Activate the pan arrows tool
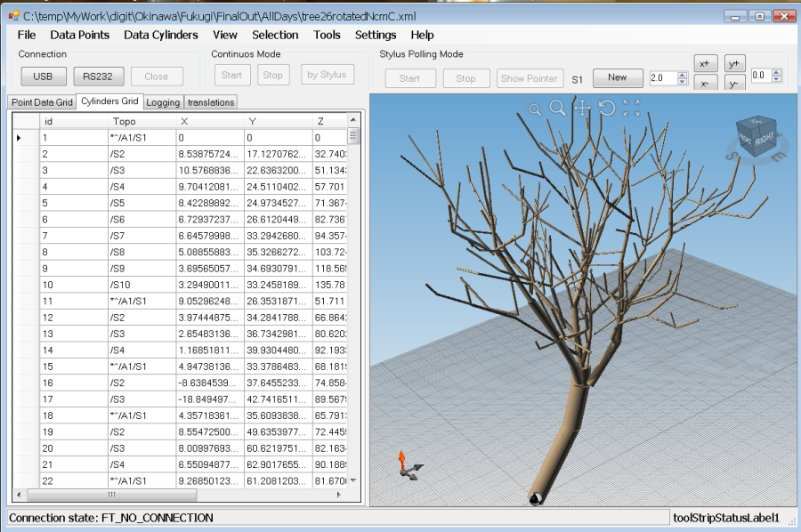This screenshot has width=801, height=532. click(x=583, y=109)
